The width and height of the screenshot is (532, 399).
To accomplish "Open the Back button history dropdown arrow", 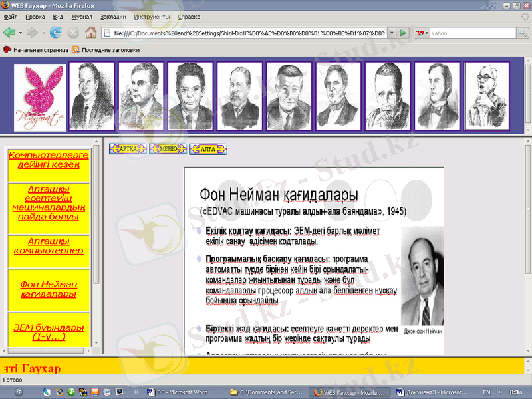I will (x=21, y=32).
